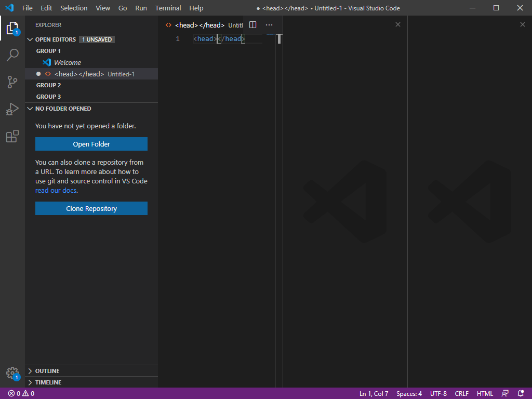Viewport: 532px width, 399px height.
Task: Click the '1 UNSAVED' badge
Action: pos(97,39)
